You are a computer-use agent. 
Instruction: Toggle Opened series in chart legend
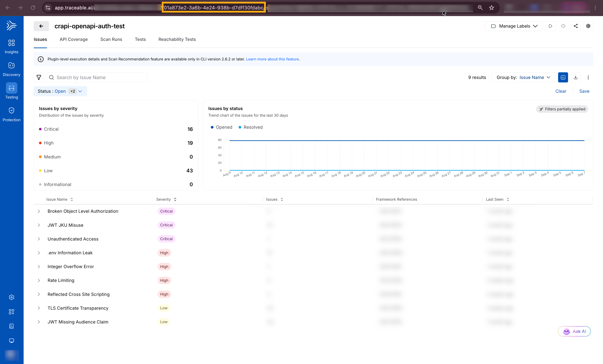coord(221,127)
